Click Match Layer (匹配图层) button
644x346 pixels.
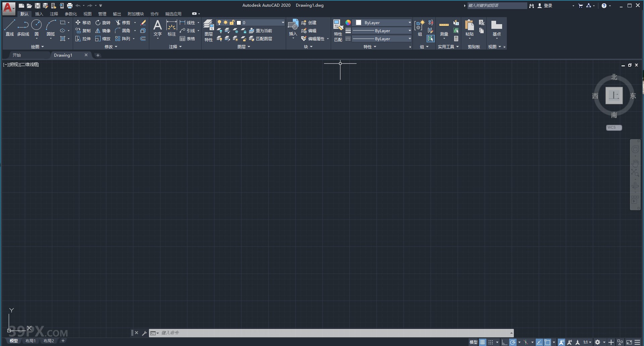(260, 39)
